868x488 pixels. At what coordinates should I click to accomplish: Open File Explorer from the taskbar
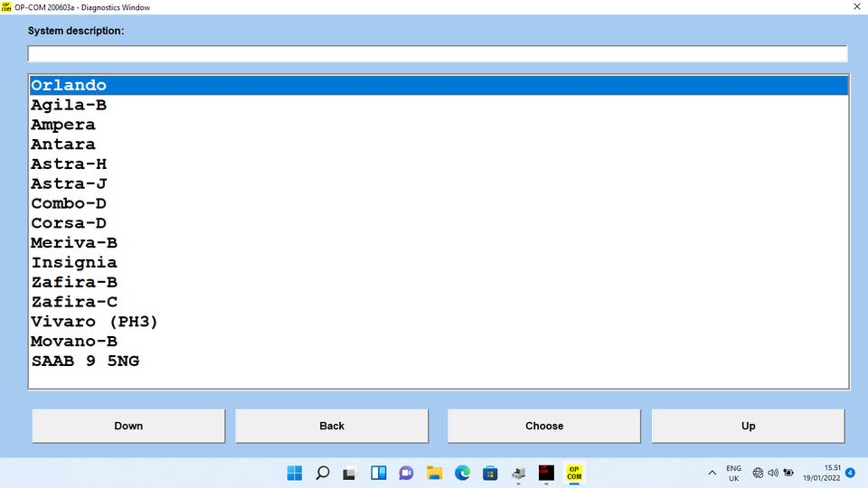[434, 473]
